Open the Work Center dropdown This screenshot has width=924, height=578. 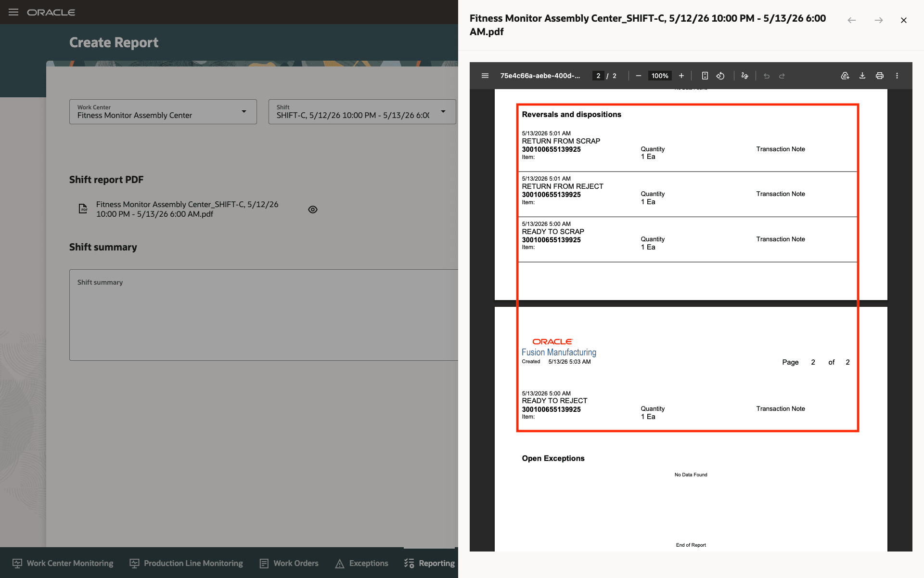[x=163, y=112]
